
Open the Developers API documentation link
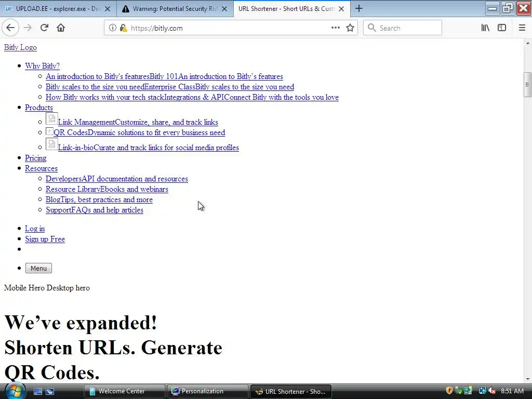[117, 179]
